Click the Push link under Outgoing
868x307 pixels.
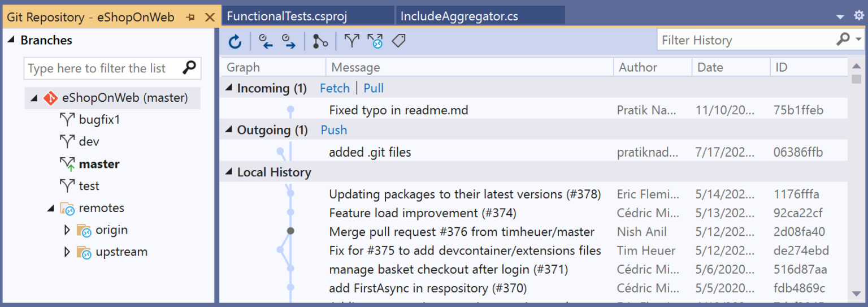point(334,130)
